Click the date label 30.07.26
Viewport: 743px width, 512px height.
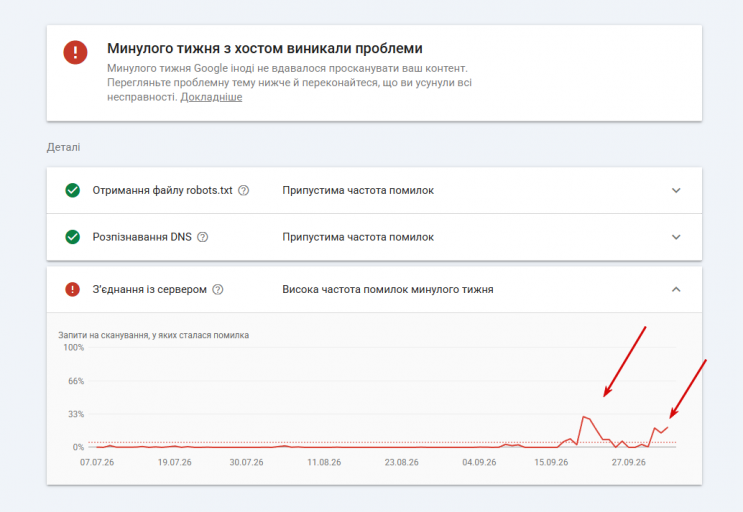coord(246,462)
